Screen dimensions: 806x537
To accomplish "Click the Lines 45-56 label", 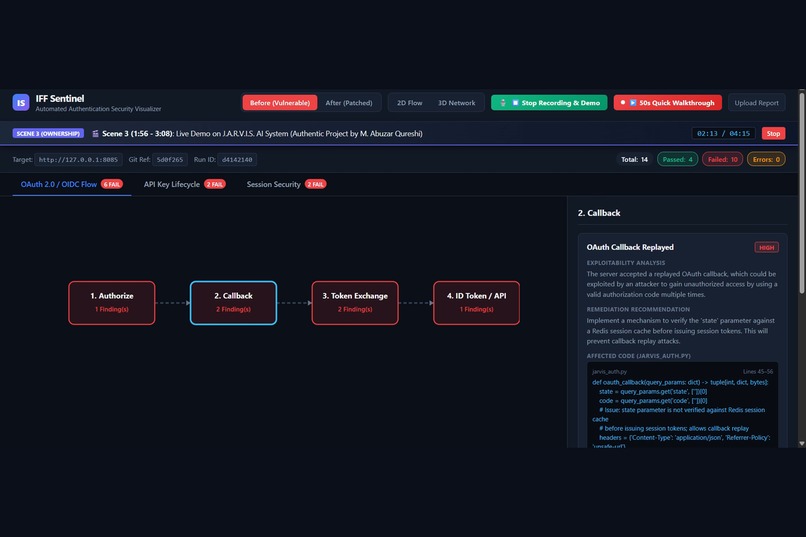I will point(758,372).
